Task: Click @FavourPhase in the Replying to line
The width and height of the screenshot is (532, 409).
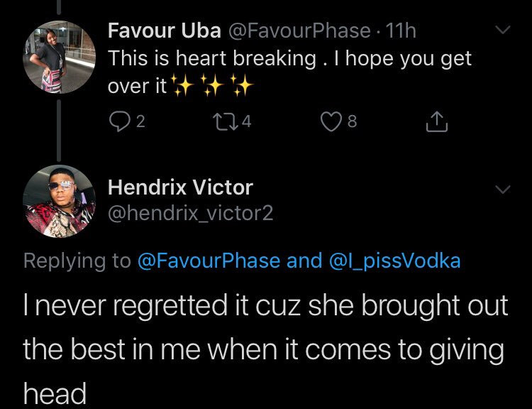Action: tap(208, 261)
